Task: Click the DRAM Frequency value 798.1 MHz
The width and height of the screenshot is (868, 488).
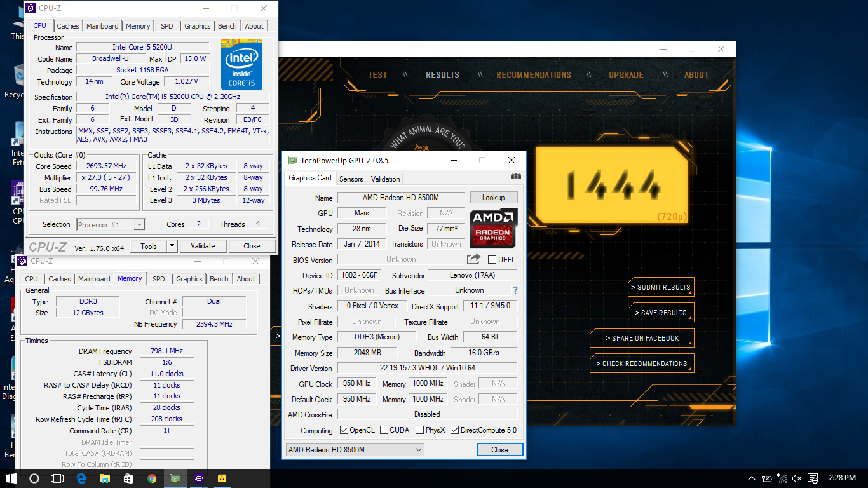Action: 166,351
